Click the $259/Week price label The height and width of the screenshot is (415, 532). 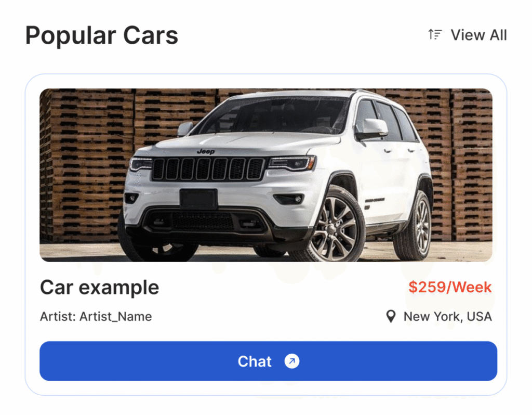click(x=450, y=287)
